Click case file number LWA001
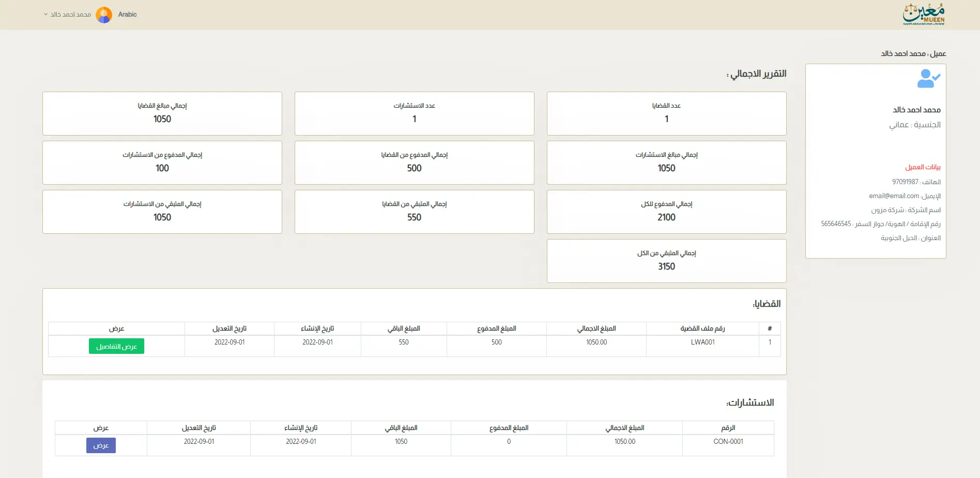 [702, 342]
